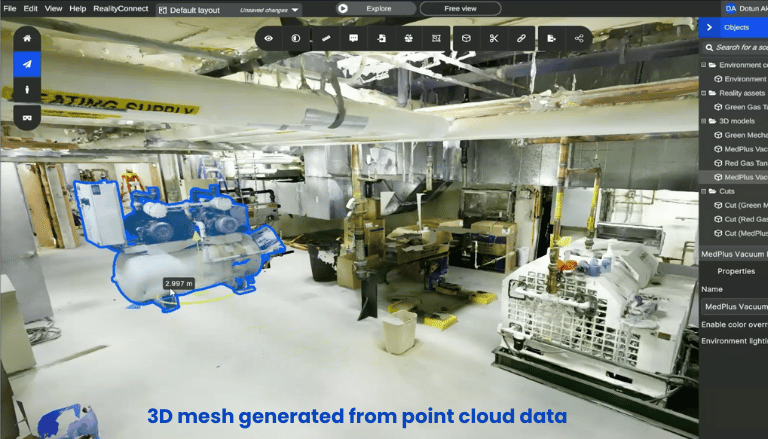The height and width of the screenshot is (439, 768).
Task: Select the Green Gas Ta item
Action: 741,107
